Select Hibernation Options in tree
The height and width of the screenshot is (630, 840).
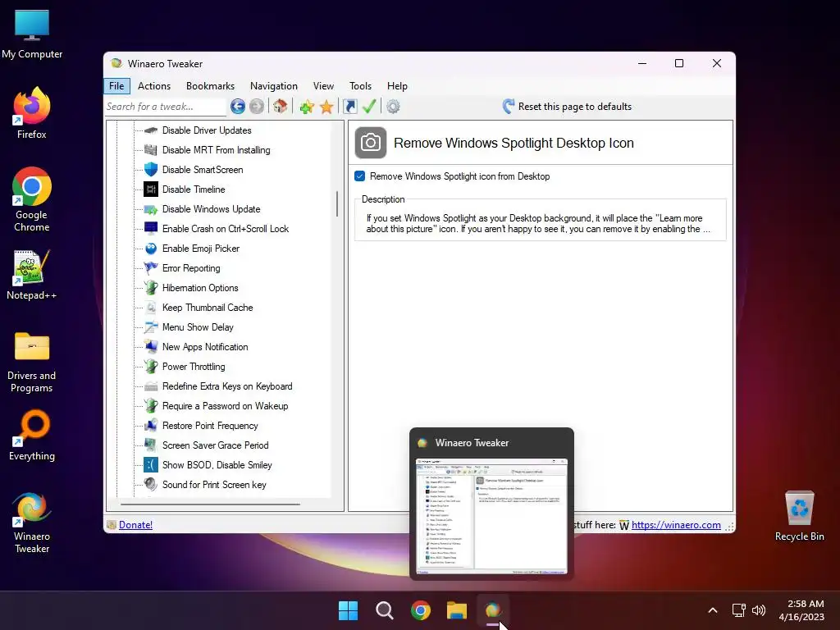200,288
